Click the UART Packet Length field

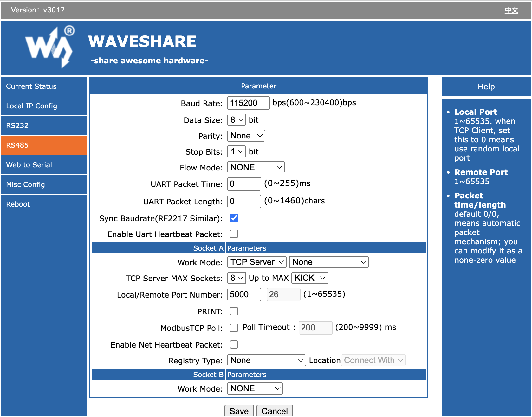[244, 201]
